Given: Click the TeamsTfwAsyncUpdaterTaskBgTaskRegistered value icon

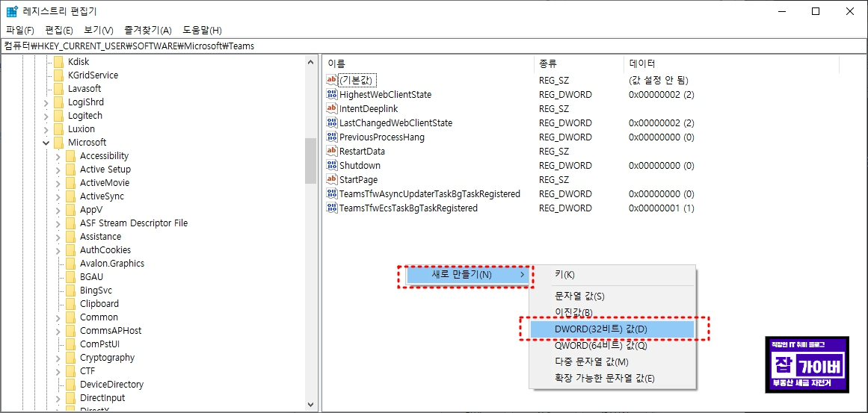Looking at the screenshot, I should (x=332, y=194).
